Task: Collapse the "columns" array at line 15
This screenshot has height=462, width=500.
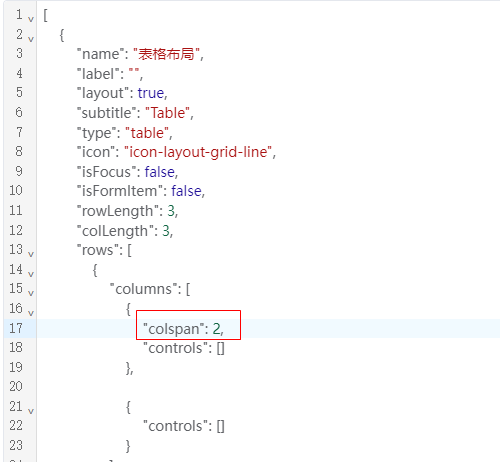Action: coord(31,293)
